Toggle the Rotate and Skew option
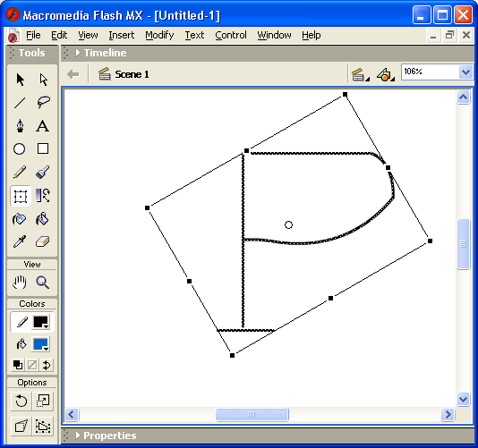Screen dimensions: 478x448 (x=21, y=401)
